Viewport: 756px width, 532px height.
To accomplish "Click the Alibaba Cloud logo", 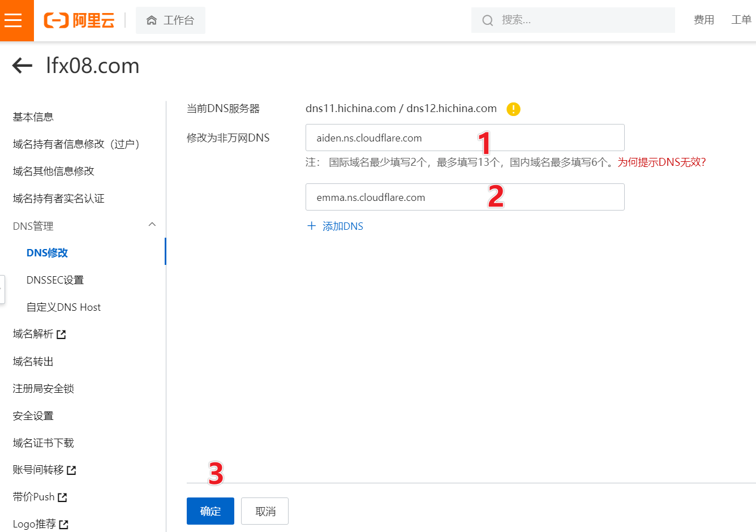I will (79, 20).
